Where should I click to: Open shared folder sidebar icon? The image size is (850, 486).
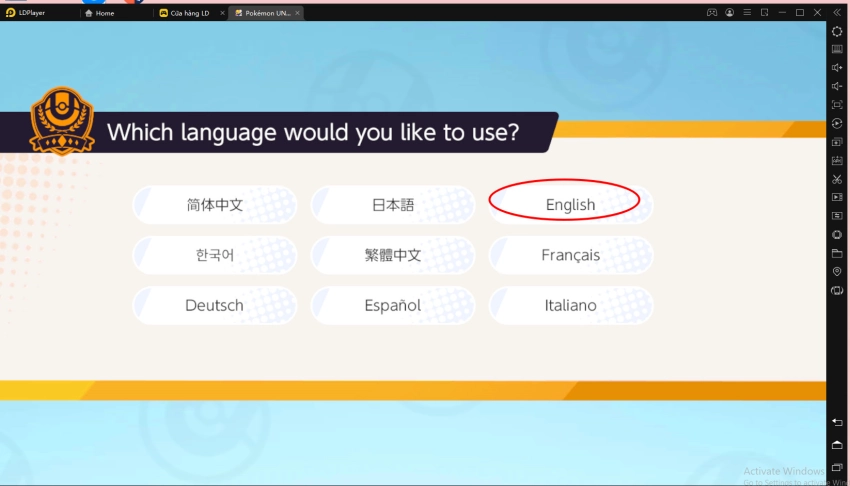click(x=837, y=253)
